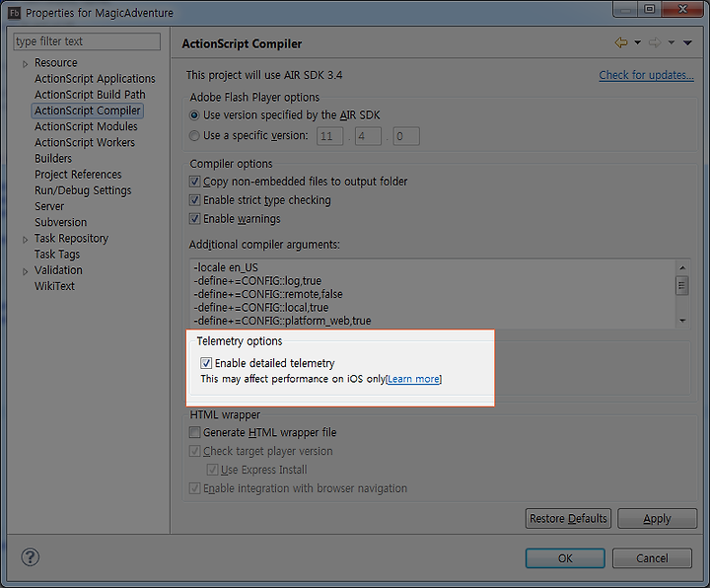
Task: Toggle Enable integration with browser navigation
Action: point(194,488)
